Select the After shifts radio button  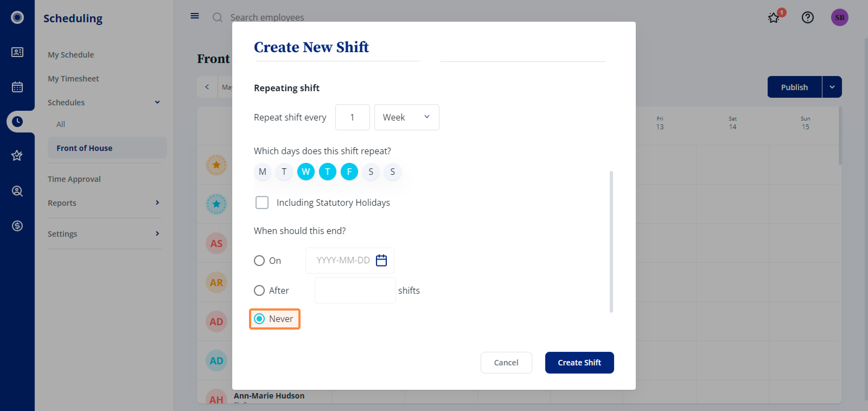click(259, 290)
